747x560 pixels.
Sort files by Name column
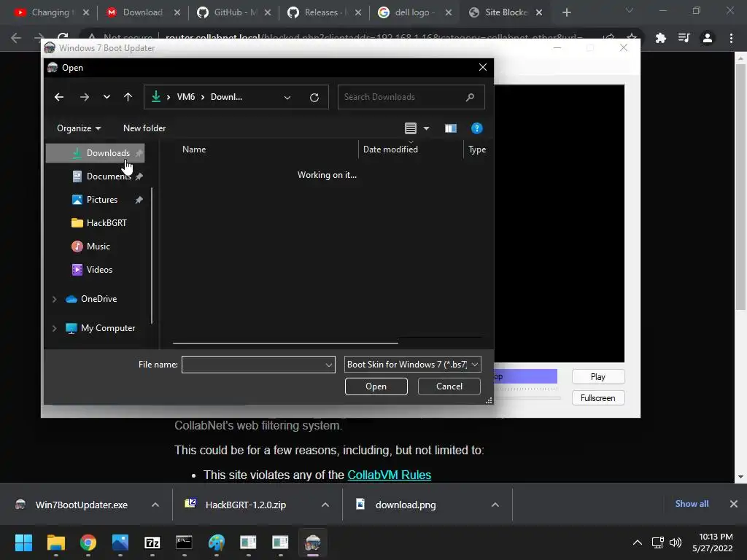194,149
